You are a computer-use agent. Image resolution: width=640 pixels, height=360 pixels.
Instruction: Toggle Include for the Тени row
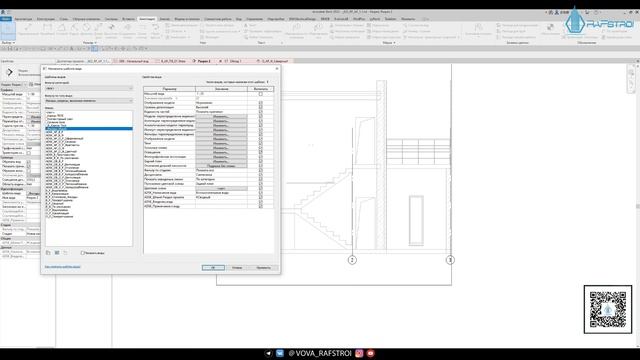tap(260, 143)
